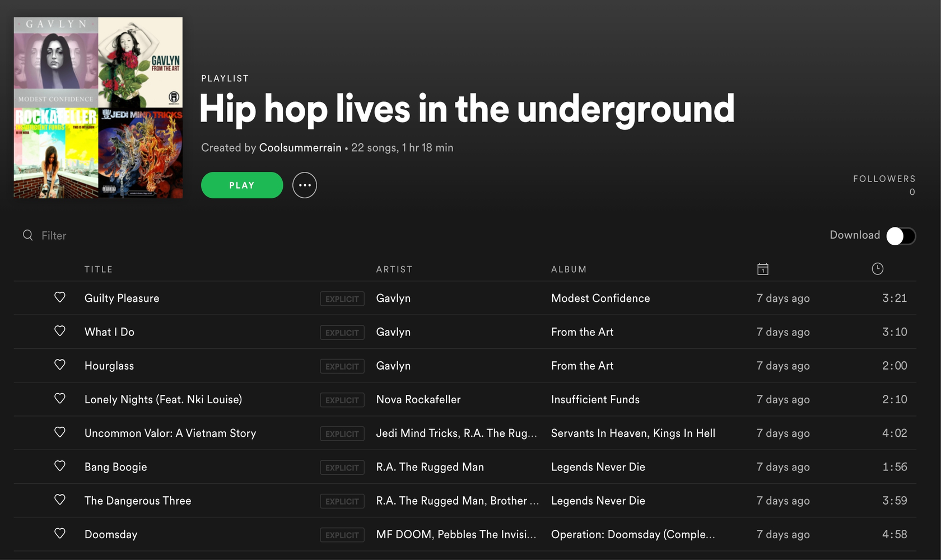Image resolution: width=941 pixels, height=560 pixels.
Task: Sort tracks by the clock duration column
Action: (877, 269)
